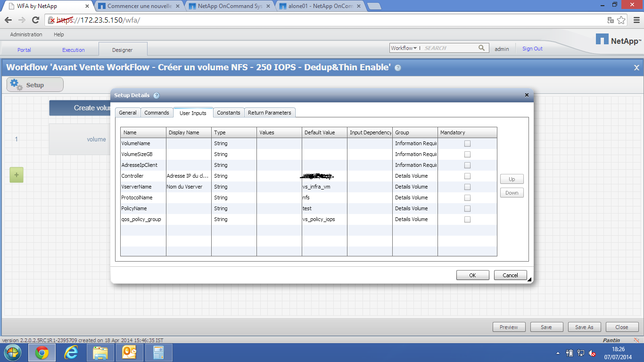Image resolution: width=644 pixels, height=362 pixels.
Task: Open the Commands tab in Setup Details
Action: pos(157,113)
